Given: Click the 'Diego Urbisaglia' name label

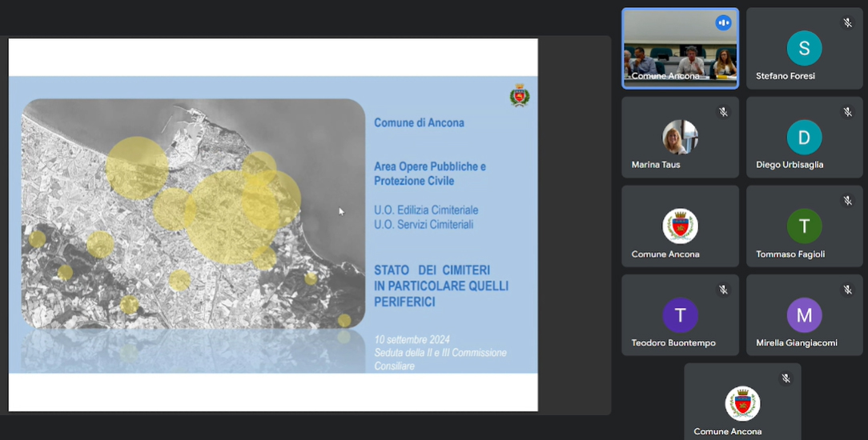Looking at the screenshot, I should pos(790,166).
